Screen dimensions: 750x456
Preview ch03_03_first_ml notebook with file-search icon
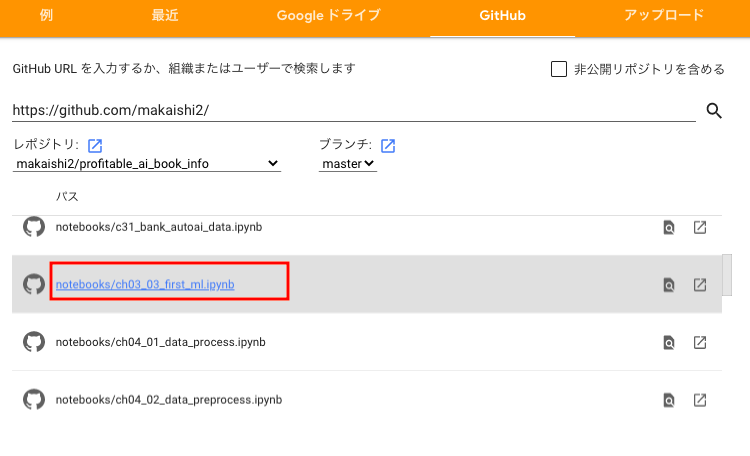pos(669,285)
